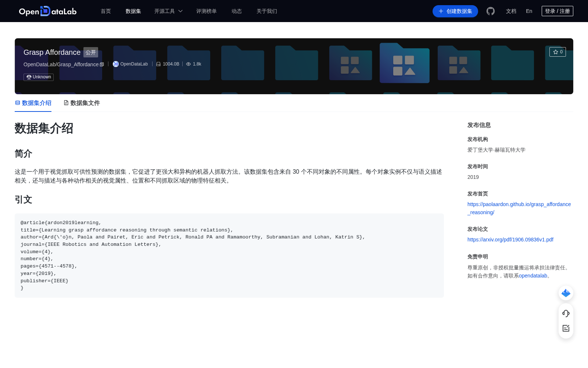Click the scale license icon in Unknown tag

[x=29, y=77]
